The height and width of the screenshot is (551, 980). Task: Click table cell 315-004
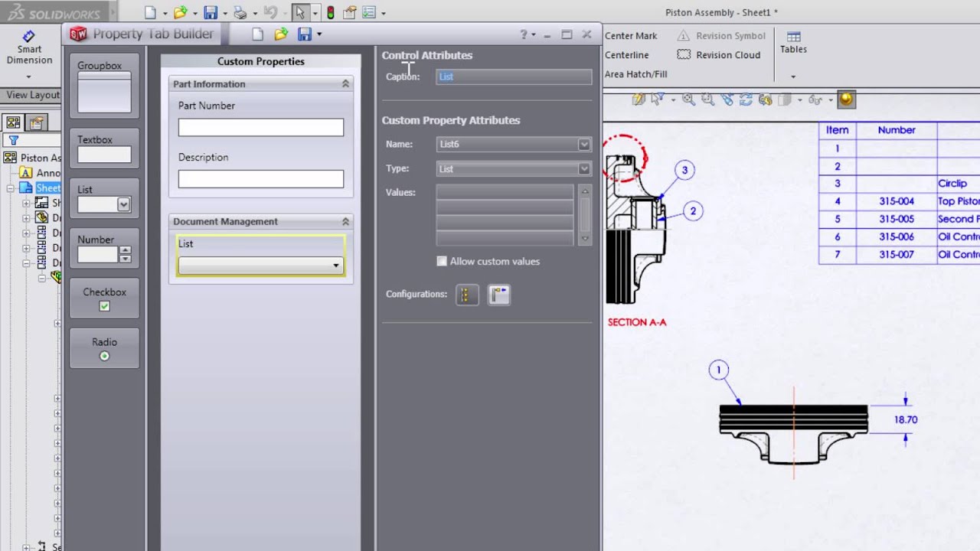(897, 201)
